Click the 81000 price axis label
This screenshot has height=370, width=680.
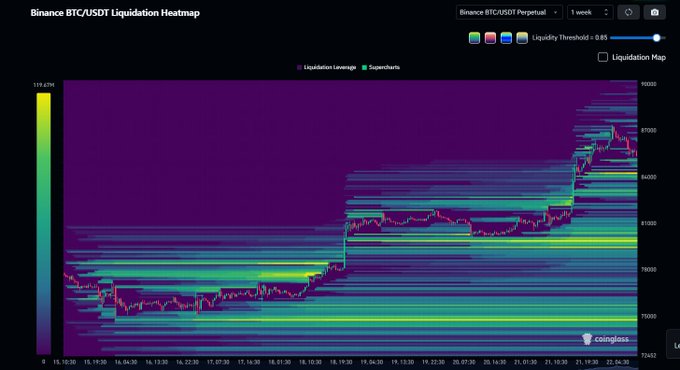click(648, 223)
